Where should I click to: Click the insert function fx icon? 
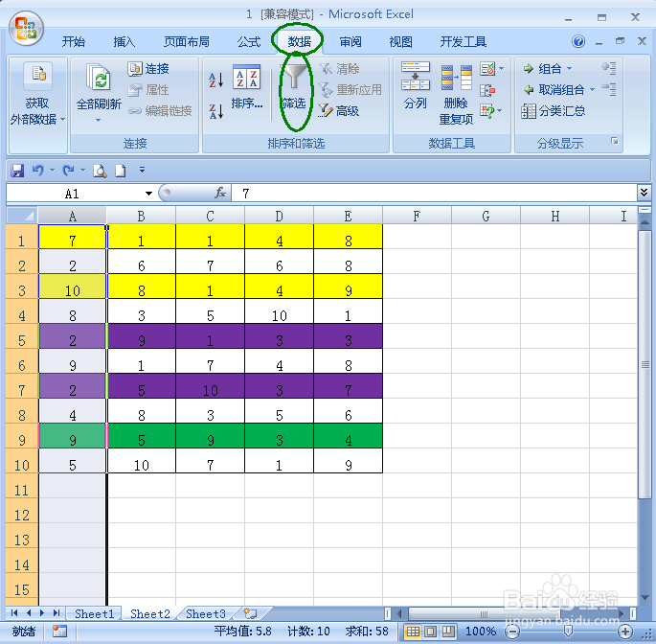click(220, 193)
